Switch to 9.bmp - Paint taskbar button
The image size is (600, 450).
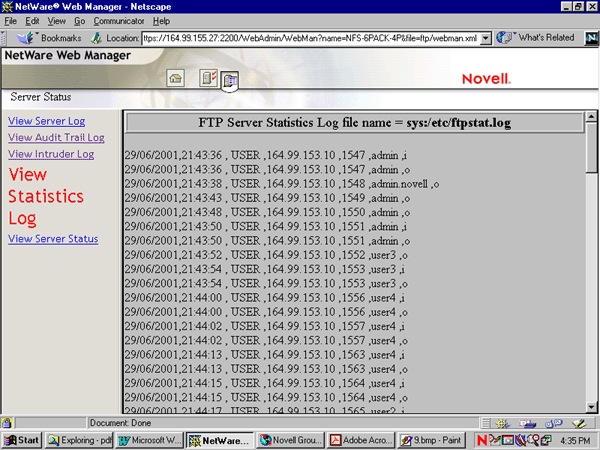click(x=432, y=440)
